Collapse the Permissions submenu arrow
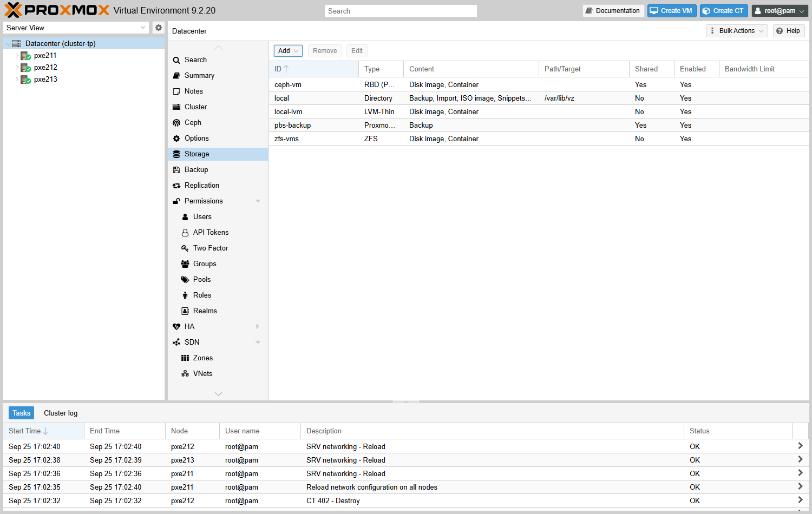This screenshot has width=812, height=514. pyautogui.click(x=258, y=201)
